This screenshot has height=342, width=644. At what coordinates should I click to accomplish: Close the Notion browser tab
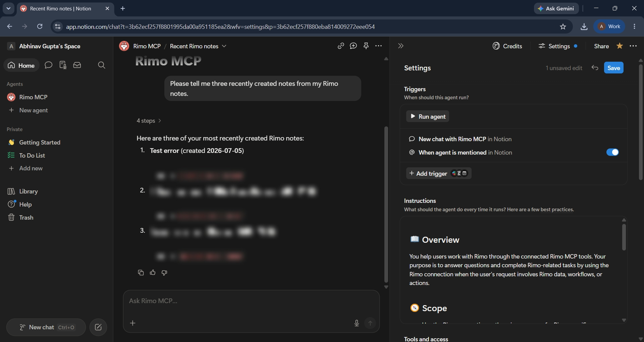pos(107,8)
